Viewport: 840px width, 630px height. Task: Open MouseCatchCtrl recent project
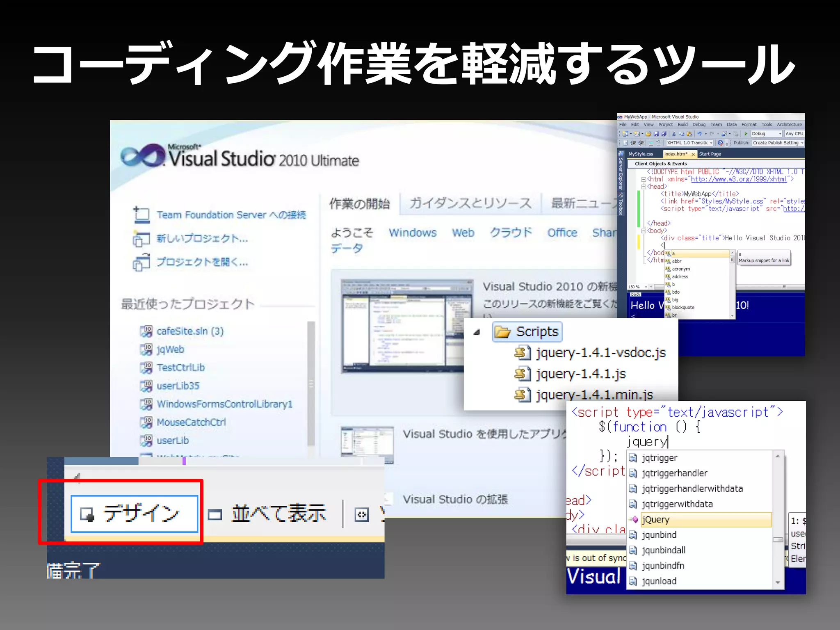tap(191, 422)
